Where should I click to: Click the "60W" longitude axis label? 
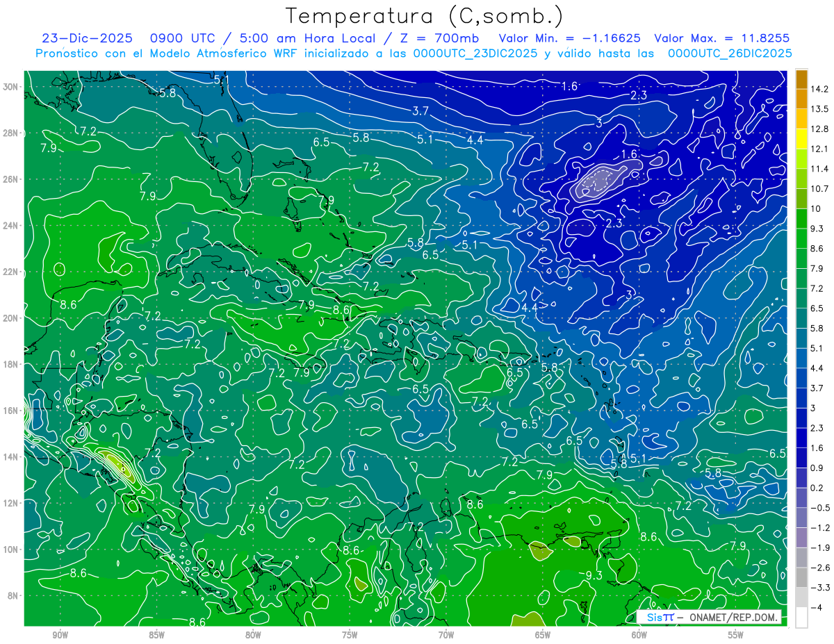tap(639, 635)
